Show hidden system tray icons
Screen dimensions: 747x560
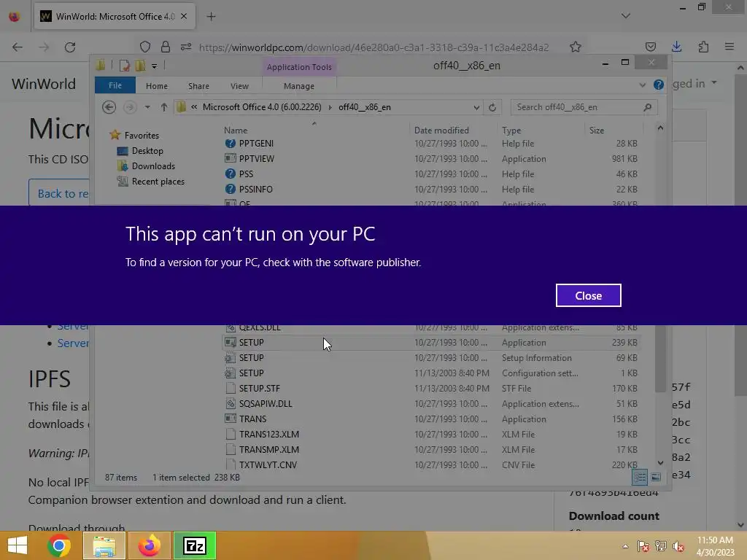(625, 546)
